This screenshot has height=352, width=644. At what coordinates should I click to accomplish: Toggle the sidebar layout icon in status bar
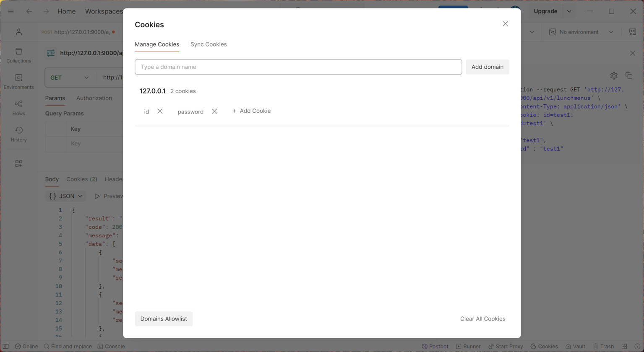coord(6,347)
